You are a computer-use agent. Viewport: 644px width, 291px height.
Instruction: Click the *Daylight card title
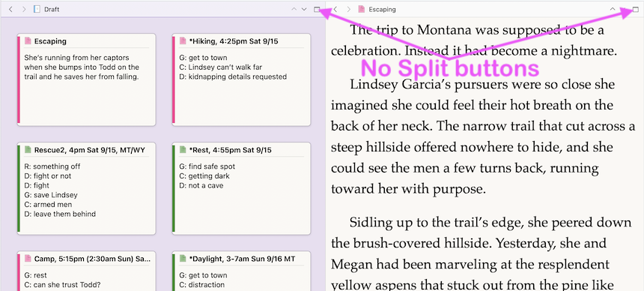(242, 259)
